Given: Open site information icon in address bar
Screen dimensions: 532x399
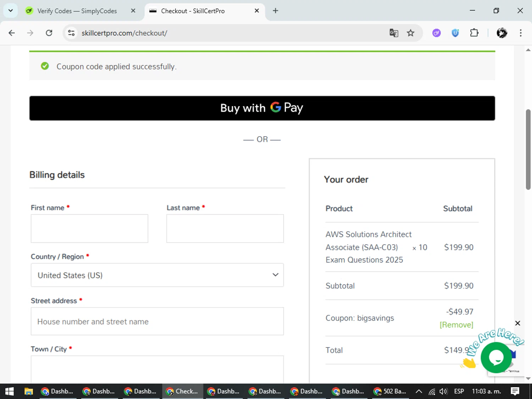Looking at the screenshot, I should (x=71, y=33).
